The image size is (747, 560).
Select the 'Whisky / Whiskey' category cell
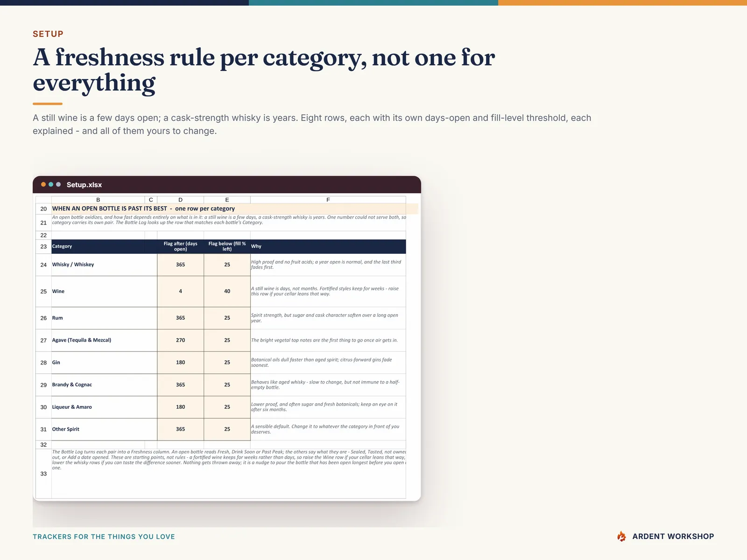pyautogui.click(x=104, y=265)
